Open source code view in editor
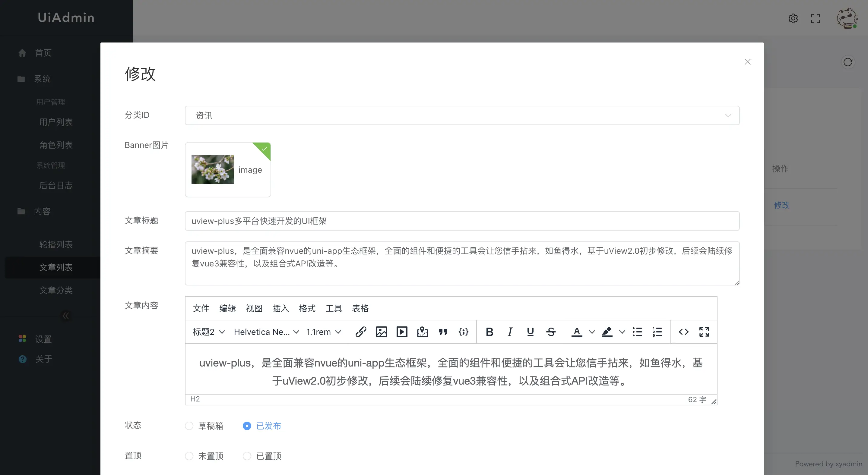The image size is (868, 475). 683,332
